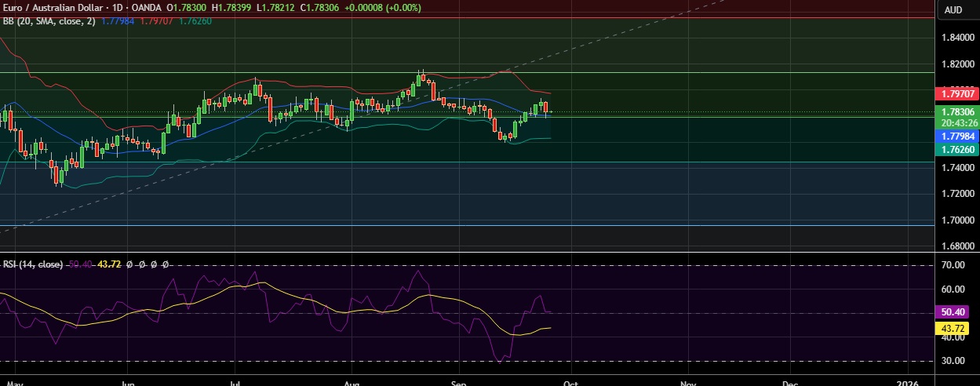Image resolution: width=980 pixels, height=386 pixels.
Task: Click the green 1.78306 current price label
Action: pos(957,113)
